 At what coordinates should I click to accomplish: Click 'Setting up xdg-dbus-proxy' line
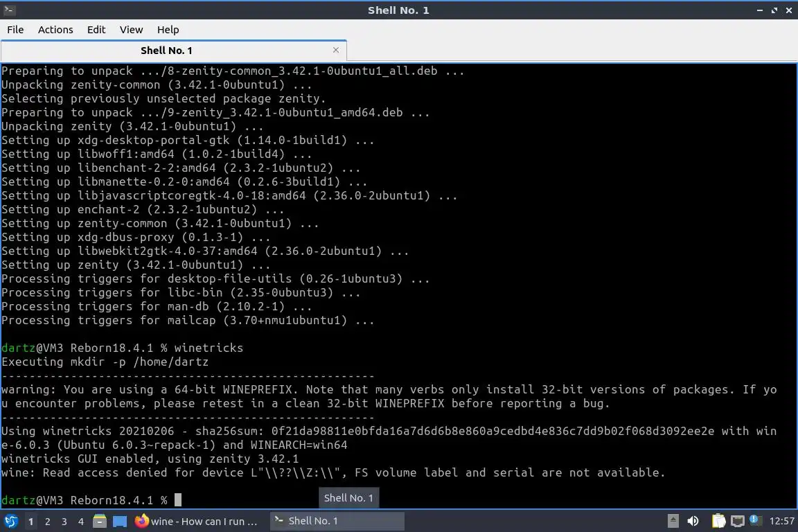point(136,237)
